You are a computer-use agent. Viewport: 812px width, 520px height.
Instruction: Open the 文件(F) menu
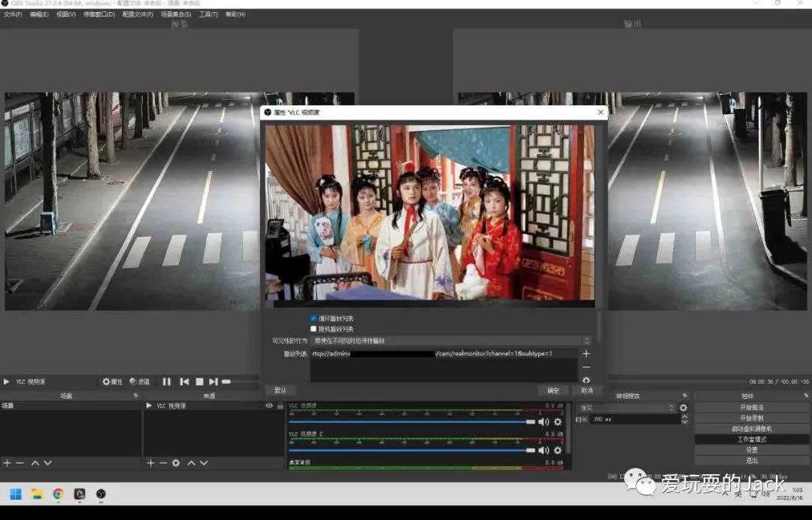point(13,14)
